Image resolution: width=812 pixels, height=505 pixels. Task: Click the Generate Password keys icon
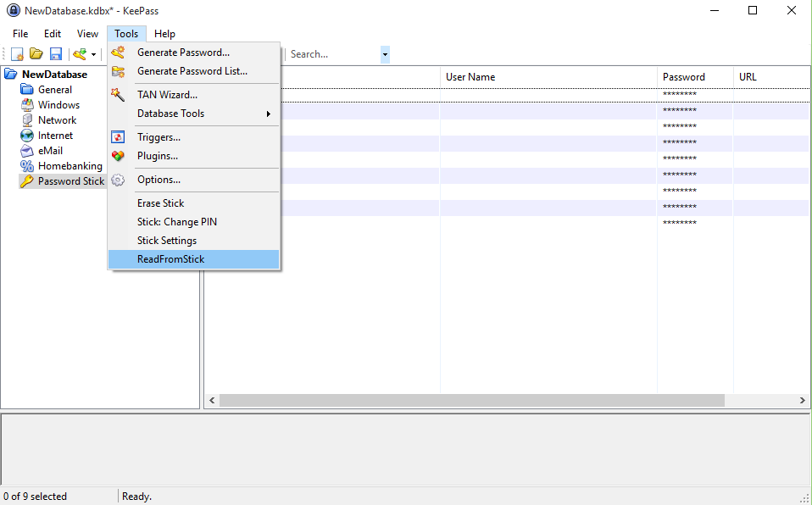coord(118,52)
